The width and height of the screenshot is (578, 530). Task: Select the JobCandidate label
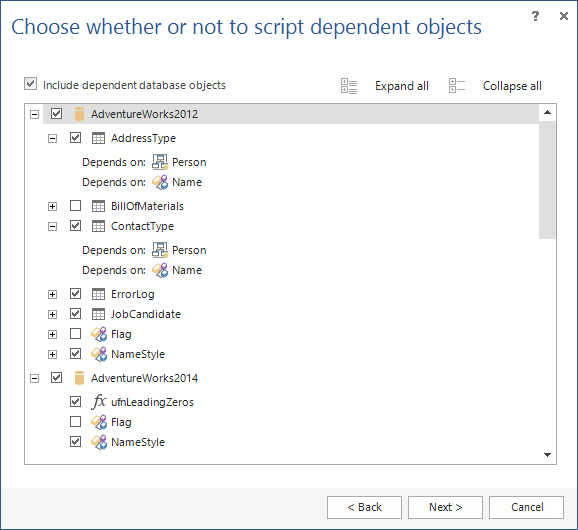click(146, 314)
